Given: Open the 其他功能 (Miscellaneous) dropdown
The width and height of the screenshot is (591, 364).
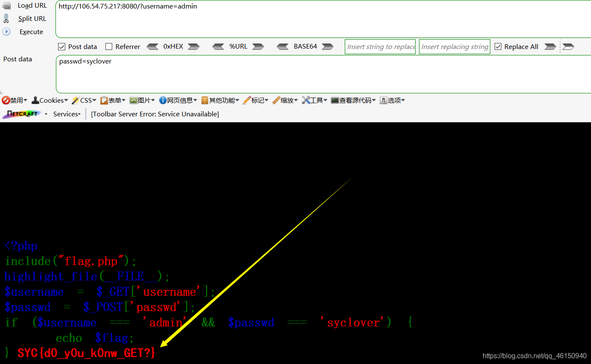Looking at the screenshot, I should pyautogui.click(x=220, y=100).
